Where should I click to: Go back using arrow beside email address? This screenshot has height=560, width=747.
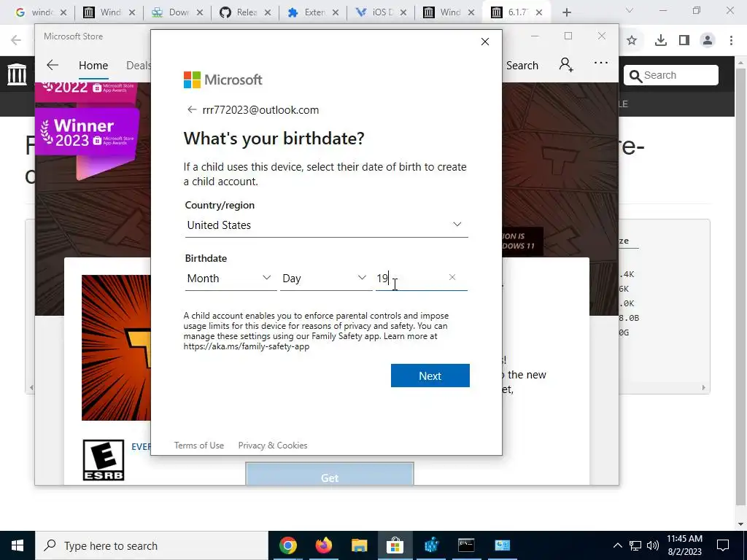tap(192, 109)
